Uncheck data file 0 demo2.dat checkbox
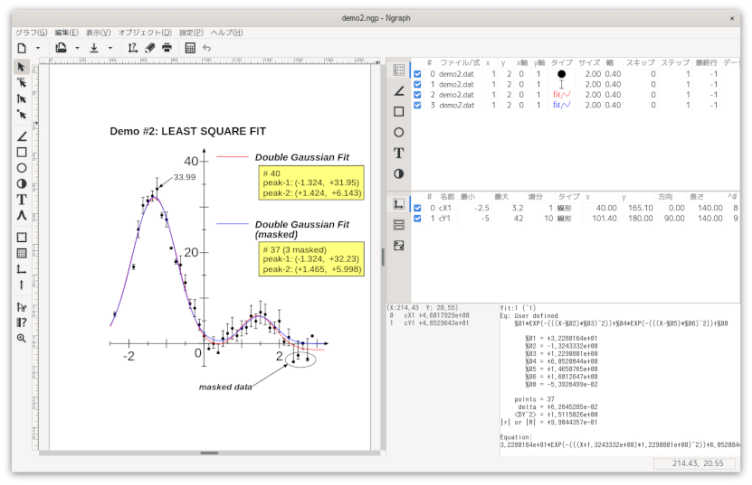The width and height of the screenshot is (752, 485). pos(418,74)
